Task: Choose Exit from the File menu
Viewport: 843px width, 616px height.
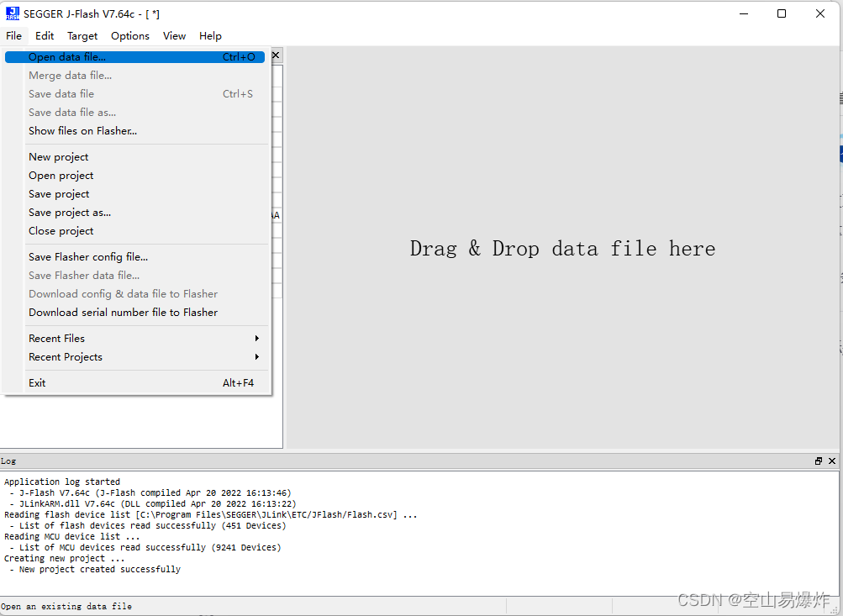Action: pos(135,383)
